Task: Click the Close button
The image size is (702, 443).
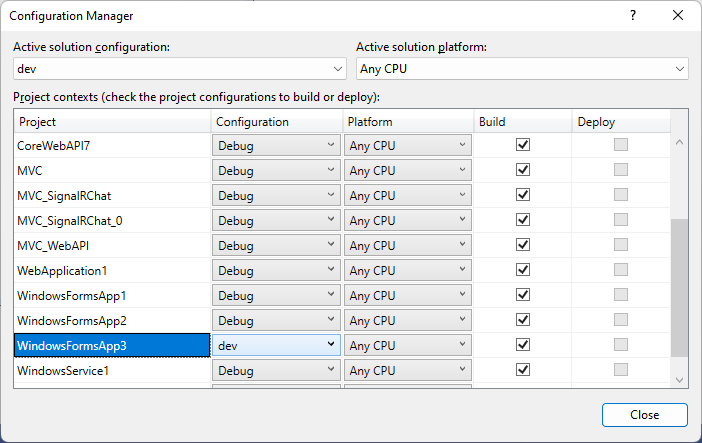Action: tap(645, 415)
